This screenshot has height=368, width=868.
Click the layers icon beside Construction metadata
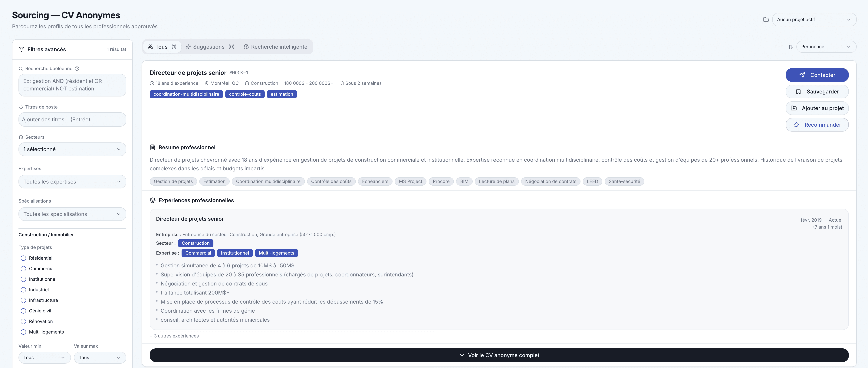[247, 83]
